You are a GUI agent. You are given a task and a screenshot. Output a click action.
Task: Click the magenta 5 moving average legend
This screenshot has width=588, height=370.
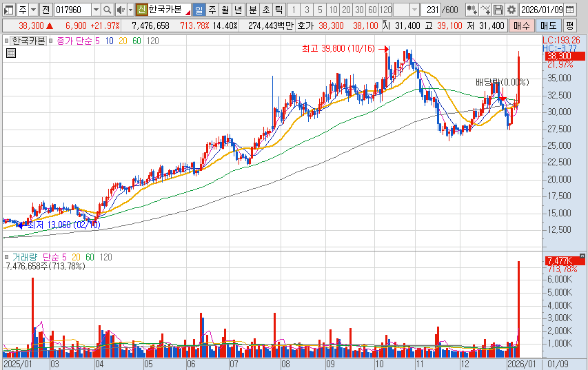tap(97, 41)
